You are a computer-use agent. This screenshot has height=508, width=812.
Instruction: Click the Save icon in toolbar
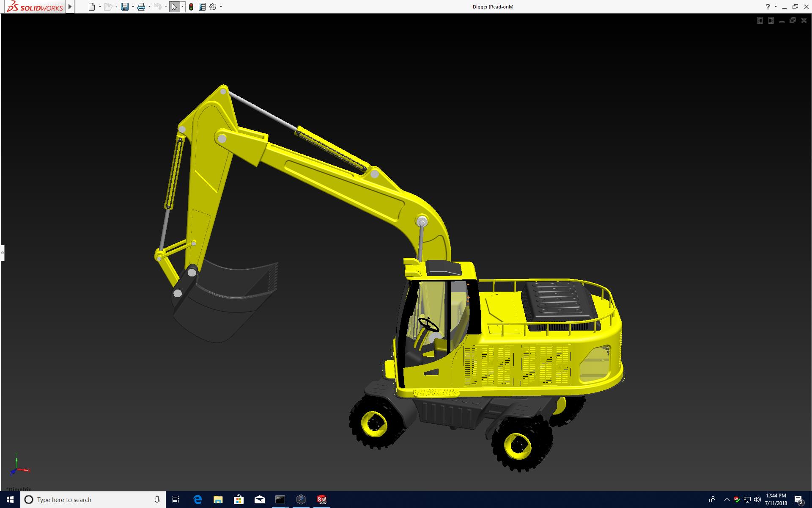tap(124, 7)
